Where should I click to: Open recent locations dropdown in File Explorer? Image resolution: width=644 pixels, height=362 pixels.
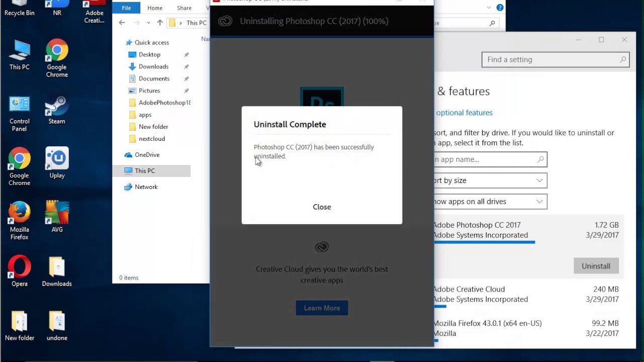click(x=148, y=23)
